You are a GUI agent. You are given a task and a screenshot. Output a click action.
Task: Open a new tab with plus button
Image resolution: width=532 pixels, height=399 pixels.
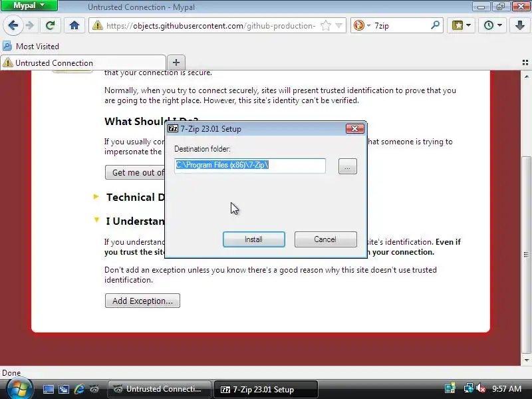click(176, 63)
